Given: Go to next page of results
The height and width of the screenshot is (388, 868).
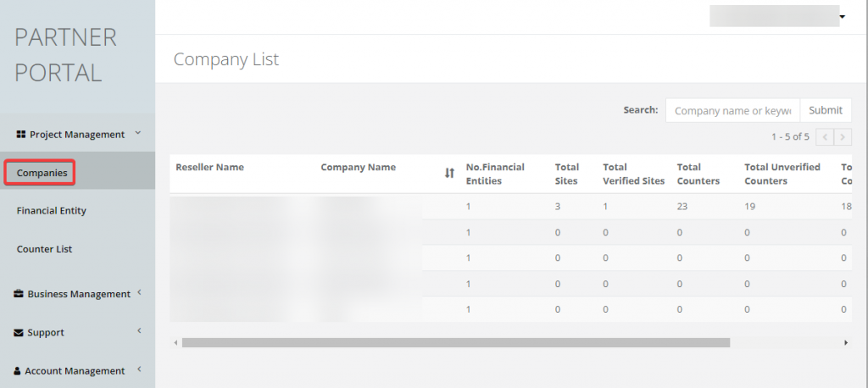Looking at the screenshot, I should [843, 136].
